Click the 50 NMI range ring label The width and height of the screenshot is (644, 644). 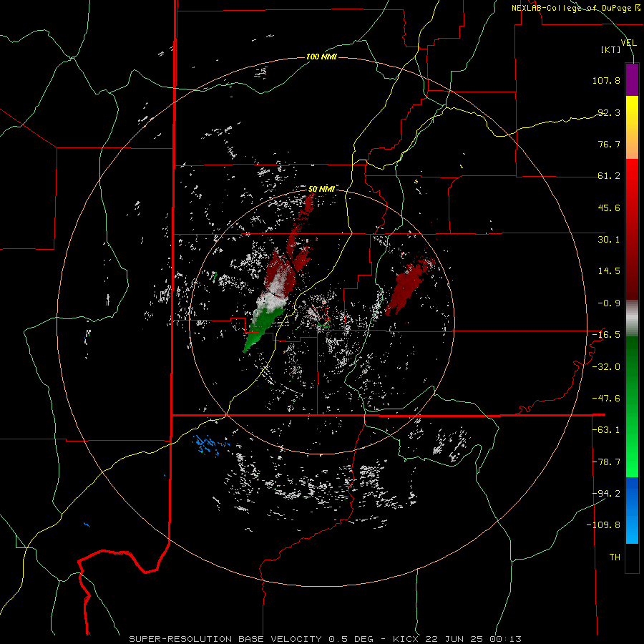(x=321, y=189)
